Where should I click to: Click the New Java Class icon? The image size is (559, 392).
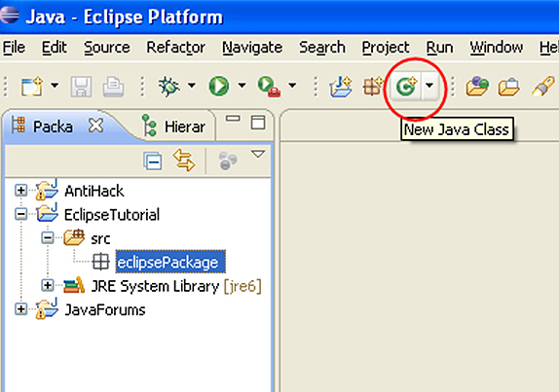(406, 86)
